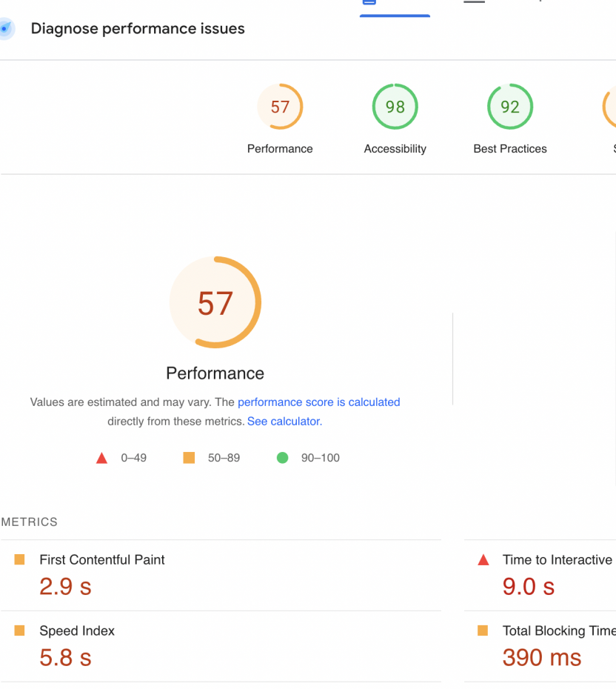Open the 'See calculator' link

pos(284,422)
